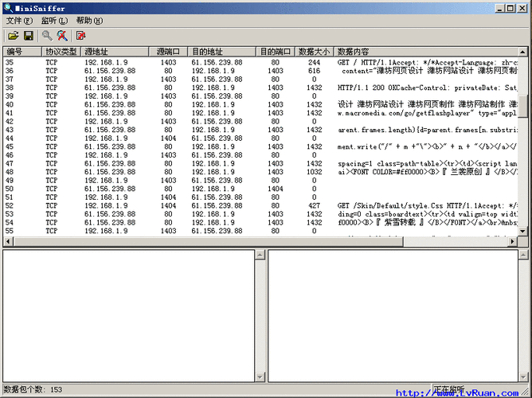Click the open file folder icon

tap(13, 36)
